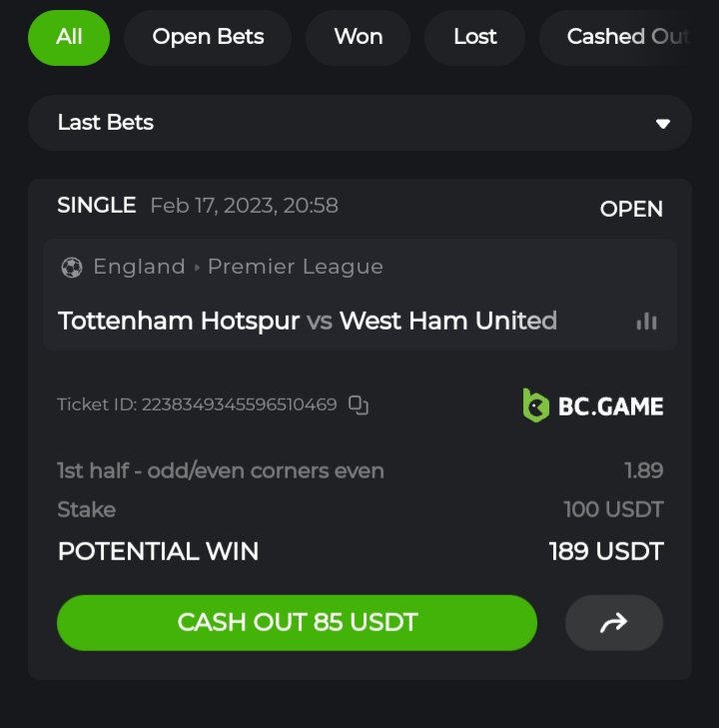Open match statistics bar chart icon

tap(646, 322)
